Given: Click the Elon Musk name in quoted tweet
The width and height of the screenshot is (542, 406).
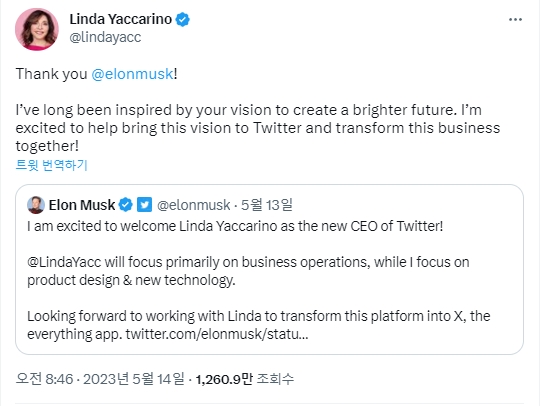Looking at the screenshot, I should (82, 205).
